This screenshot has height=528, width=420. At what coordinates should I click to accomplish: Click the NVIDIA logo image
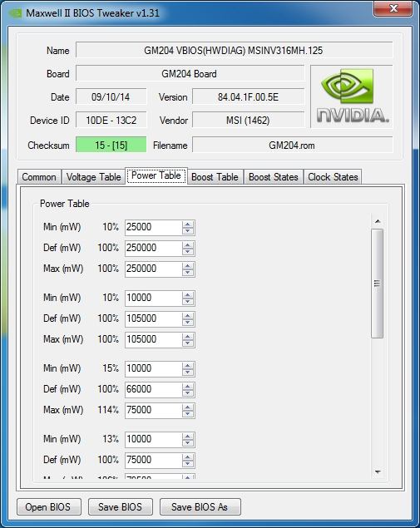coord(352,96)
